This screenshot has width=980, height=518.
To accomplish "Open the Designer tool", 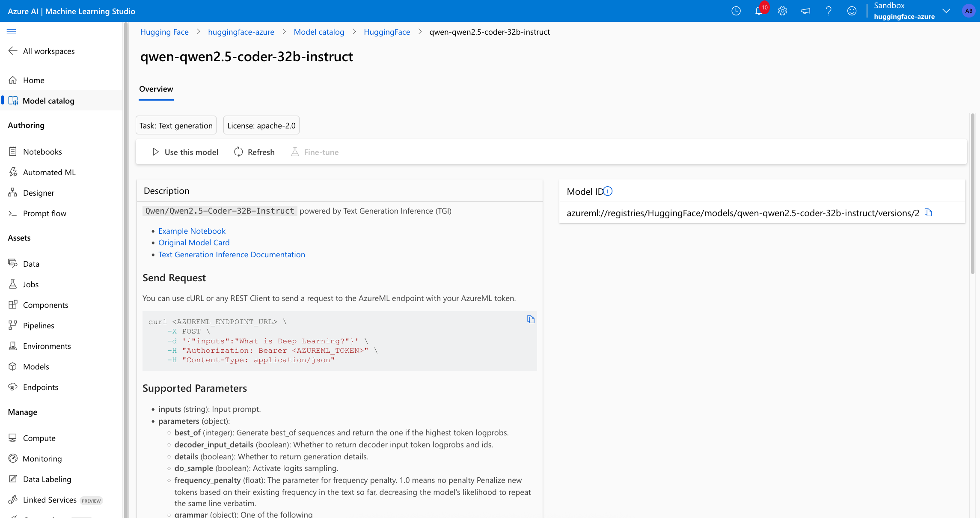I will pyautogui.click(x=39, y=193).
